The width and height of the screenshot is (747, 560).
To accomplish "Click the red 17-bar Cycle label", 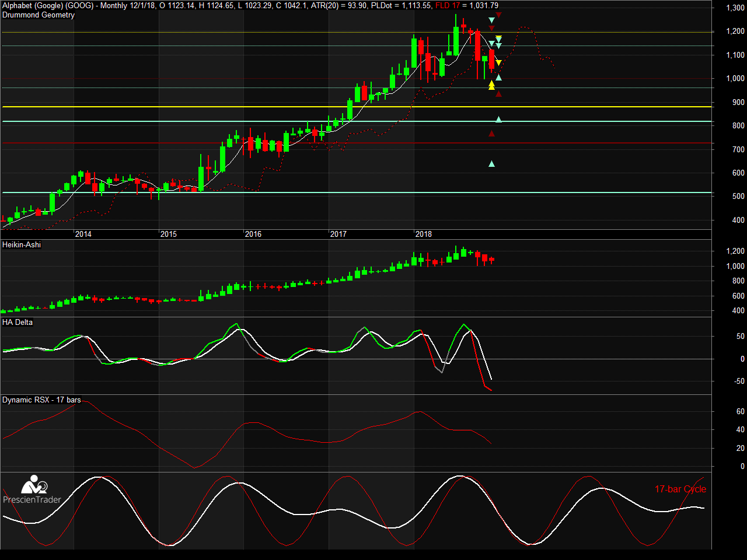I will pyautogui.click(x=680, y=489).
